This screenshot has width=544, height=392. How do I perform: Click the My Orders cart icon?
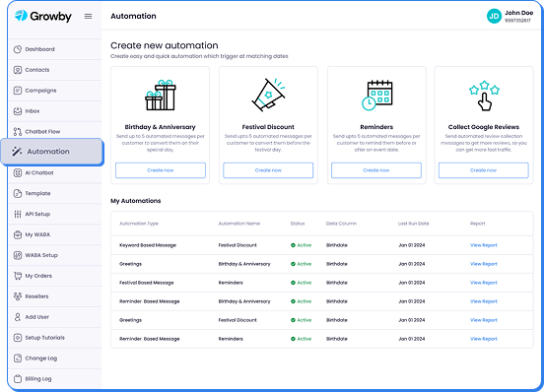pos(18,276)
